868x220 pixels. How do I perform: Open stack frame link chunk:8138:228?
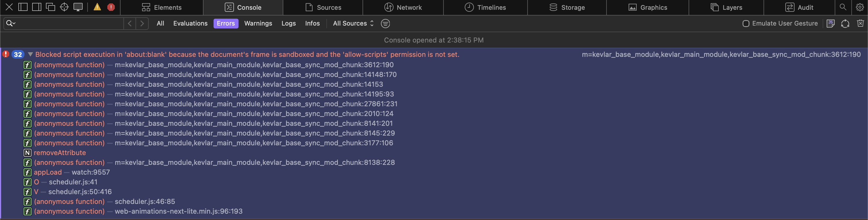pos(254,162)
